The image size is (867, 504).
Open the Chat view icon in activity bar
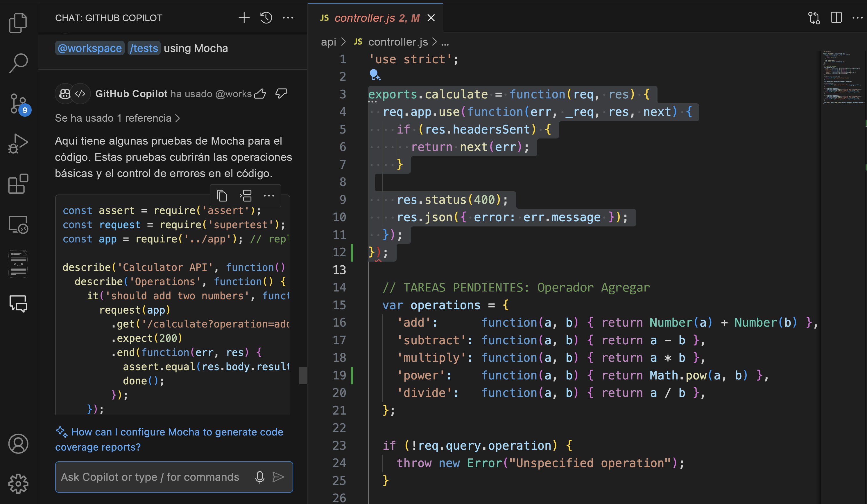[x=18, y=304]
